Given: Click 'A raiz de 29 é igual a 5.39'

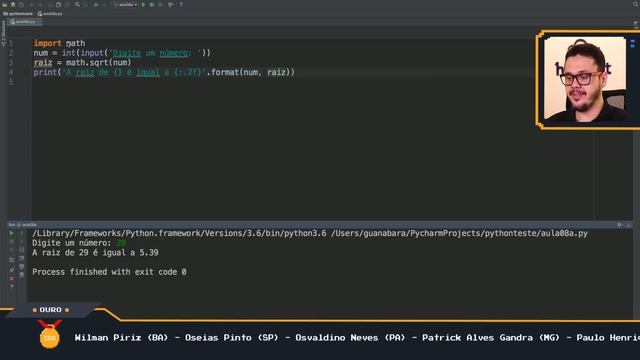Looking at the screenshot, I should [x=95, y=253].
